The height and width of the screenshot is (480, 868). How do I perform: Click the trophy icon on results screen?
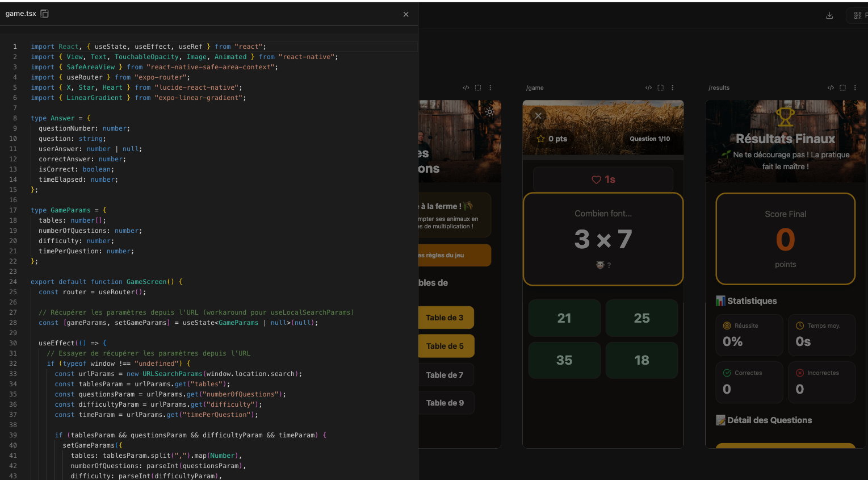pyautogui.click(x=785, y=118)
